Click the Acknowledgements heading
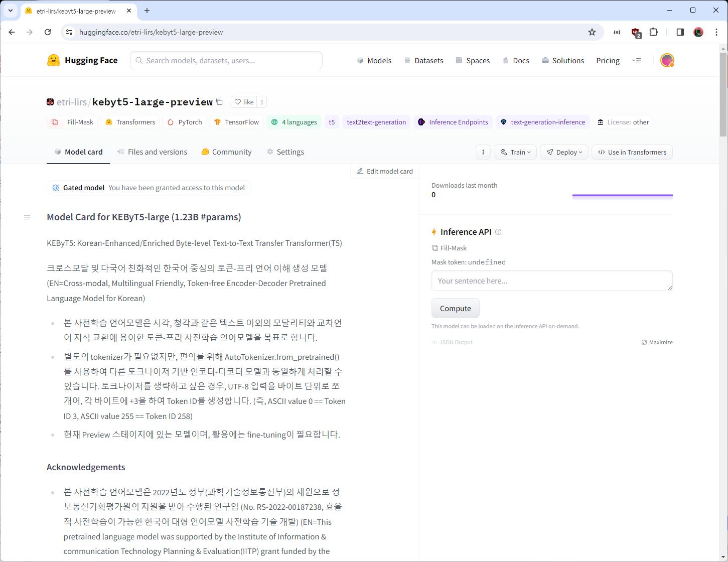728x562 pixels. [x=86, y=467]
